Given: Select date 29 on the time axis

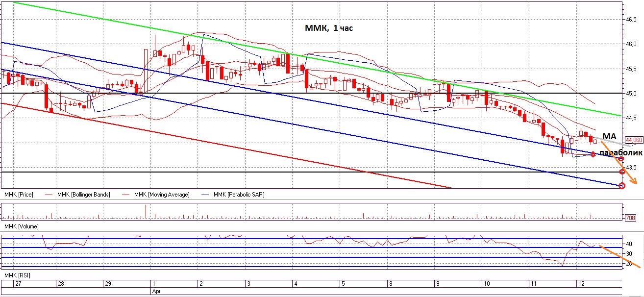Looking at the screenshot, I should [108, 284].
